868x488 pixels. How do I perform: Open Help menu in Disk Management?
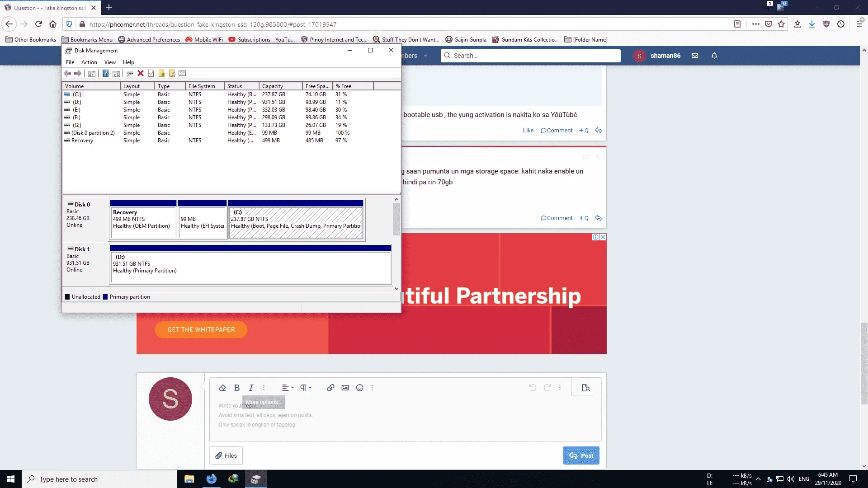128,62
